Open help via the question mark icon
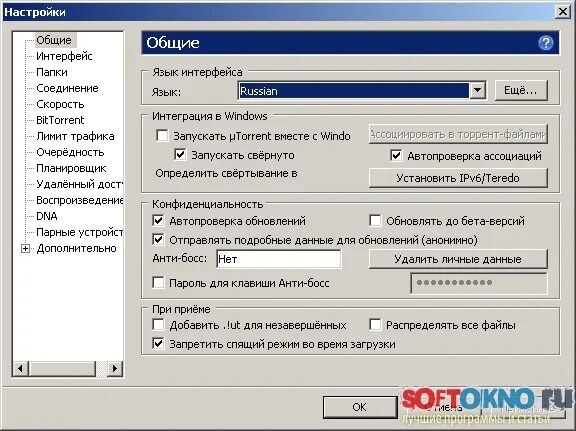Screen dimensions: 576x431 [546, 43]
